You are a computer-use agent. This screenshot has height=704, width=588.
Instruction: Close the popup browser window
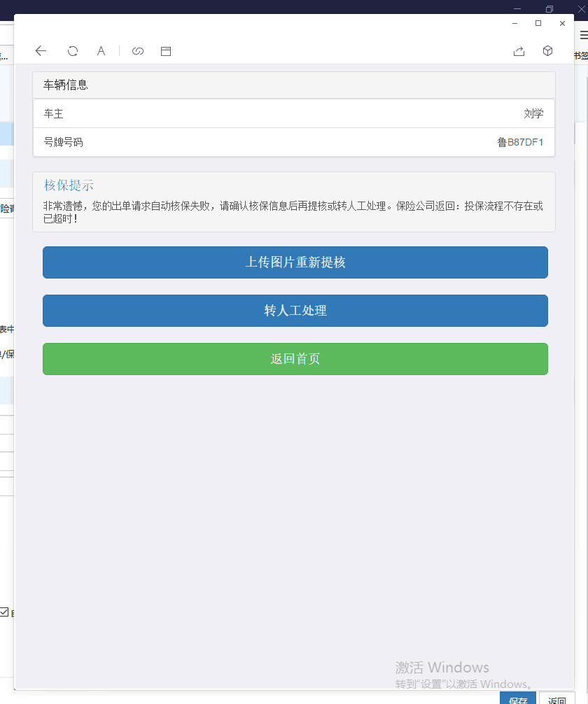(x=562, y=23)
